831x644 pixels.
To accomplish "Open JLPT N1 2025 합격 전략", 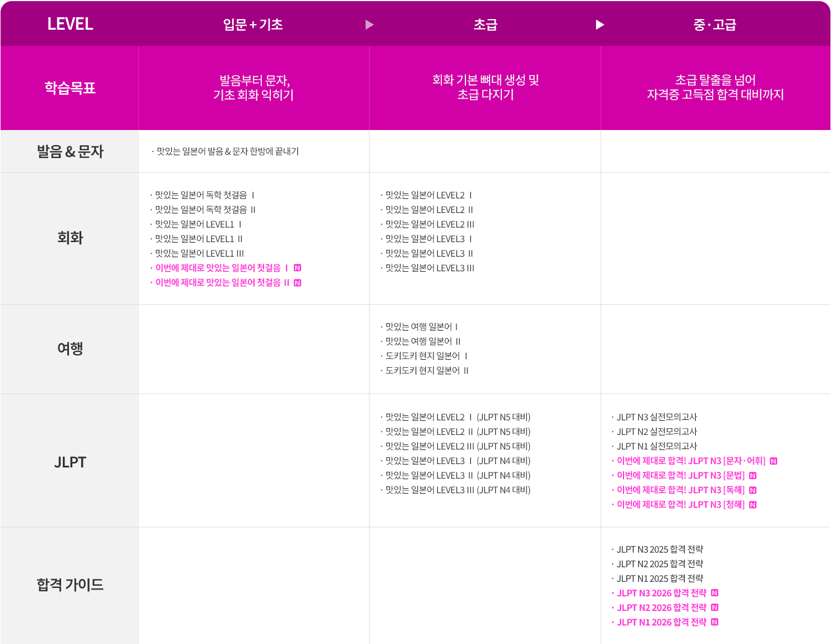I will coord(658,578).
